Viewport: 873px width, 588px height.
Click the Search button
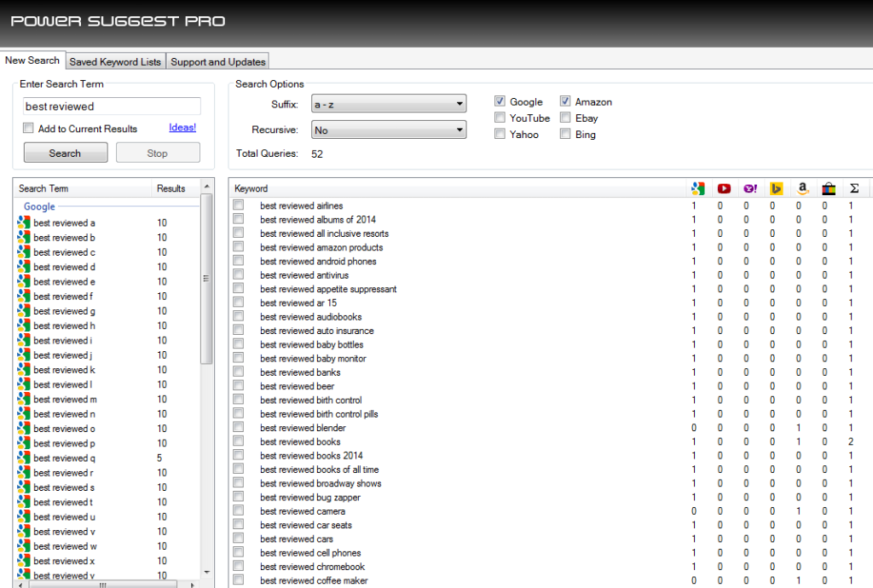(x=66, y=153)
